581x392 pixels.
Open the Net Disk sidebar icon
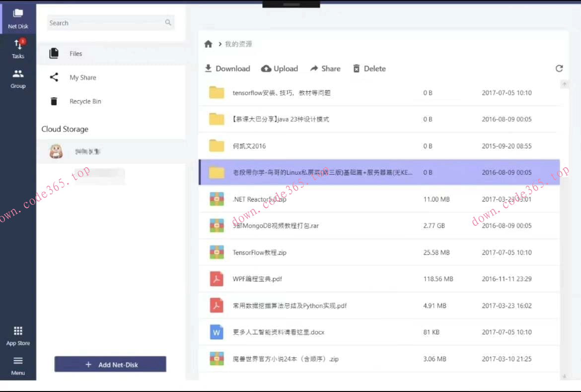(x=18, y=18)
